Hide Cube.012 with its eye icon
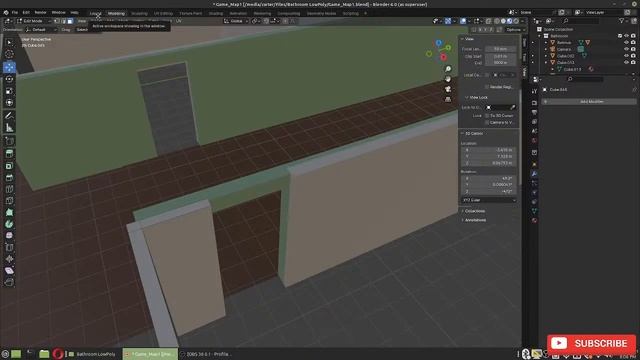Image resolution: width=640 pixels, height=360 pixels. (627, 56)
